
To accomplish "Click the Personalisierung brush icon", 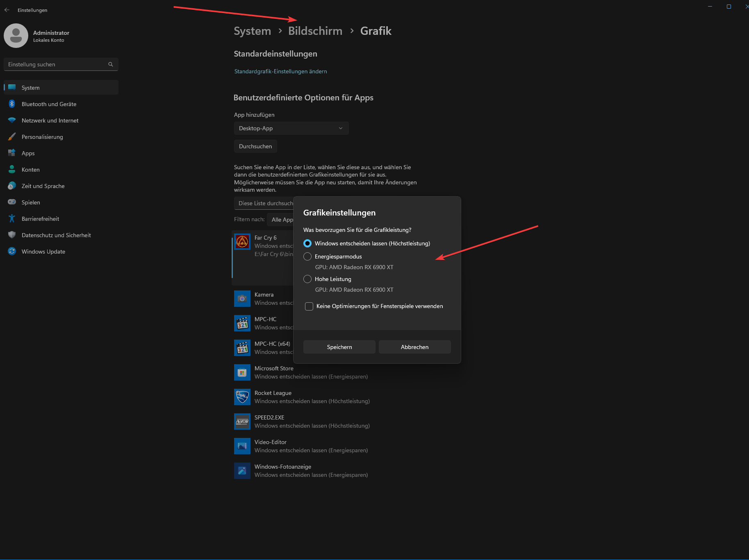I will point(12,137).
